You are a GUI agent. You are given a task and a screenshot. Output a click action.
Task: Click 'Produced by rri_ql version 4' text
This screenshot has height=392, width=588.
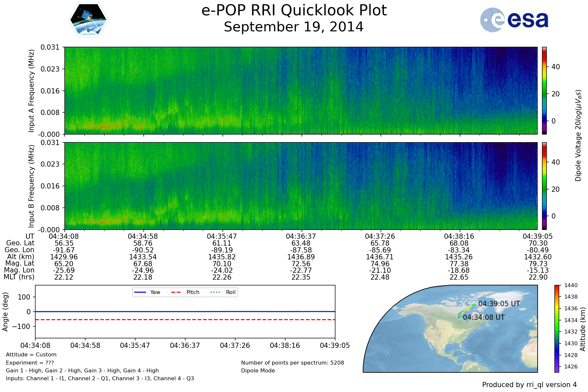[529, 384]
